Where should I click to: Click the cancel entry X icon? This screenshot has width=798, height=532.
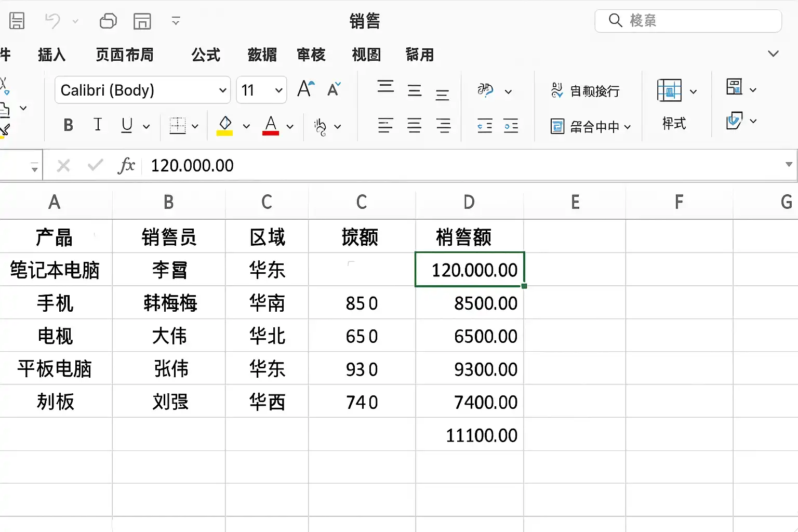tap(63, 166)
